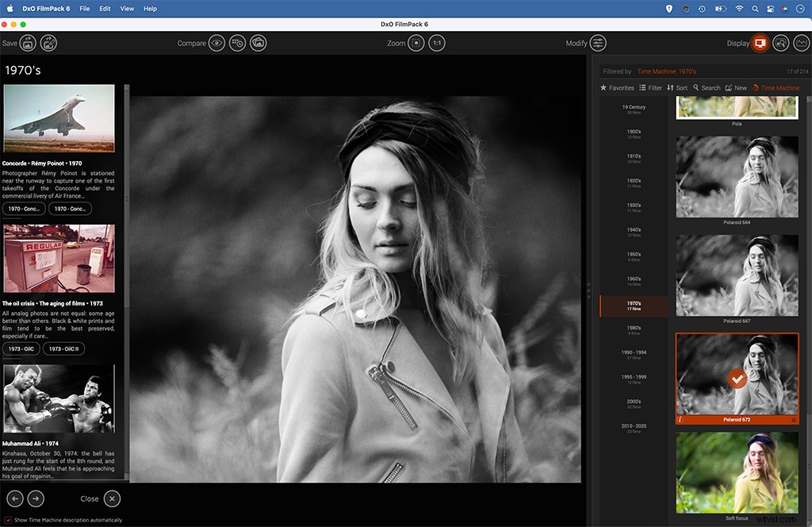Select the 1950's decade in the timeline
The height and width of the screenshot is (527, 812).
[x=634, y=256]
